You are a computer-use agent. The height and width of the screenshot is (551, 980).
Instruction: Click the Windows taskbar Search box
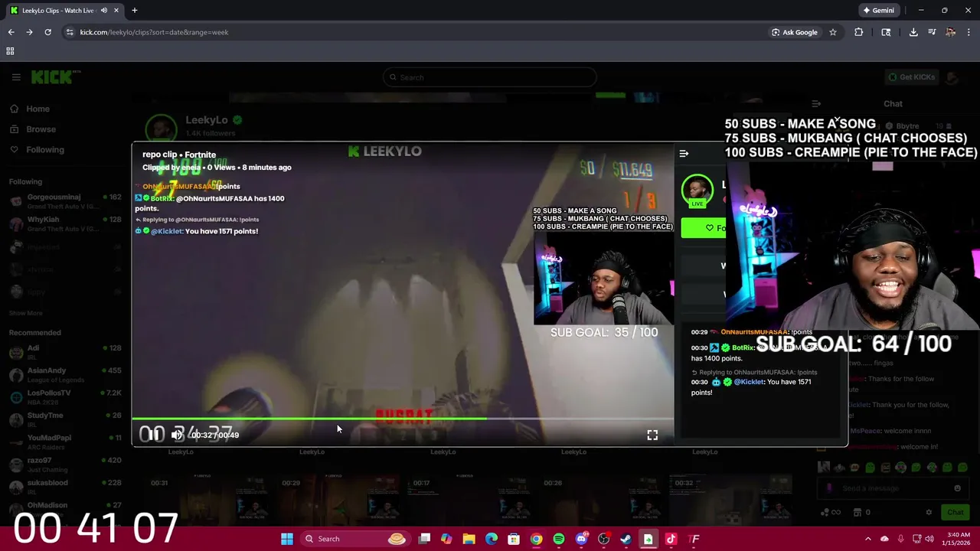[x=354, y=539]
